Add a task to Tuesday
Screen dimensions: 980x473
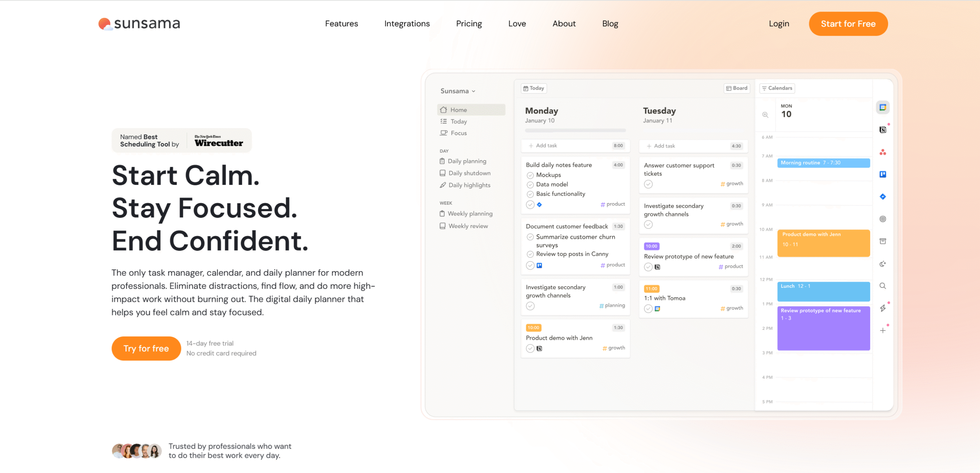694,146
